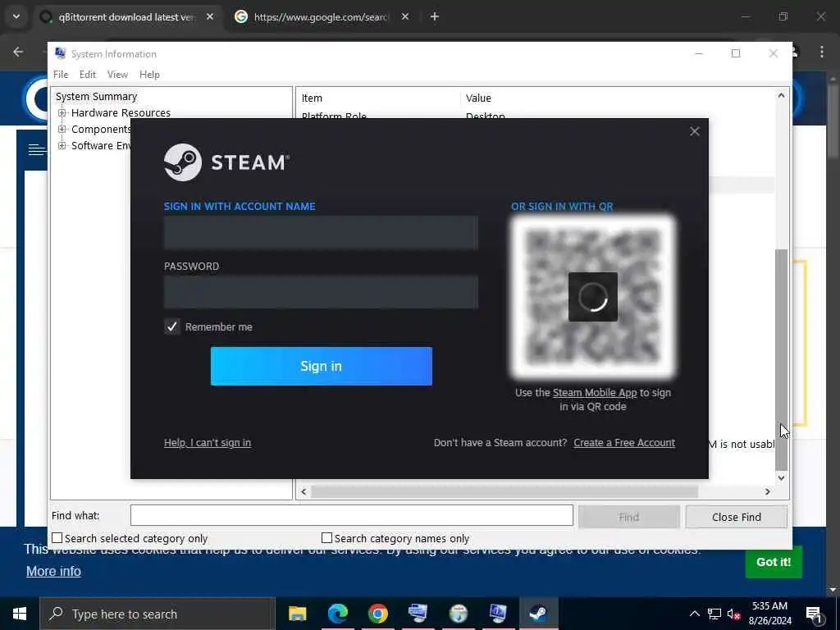Open the browser tab search dropdown
The width and height of the screenshot is (840, 630).
point(16,16)
